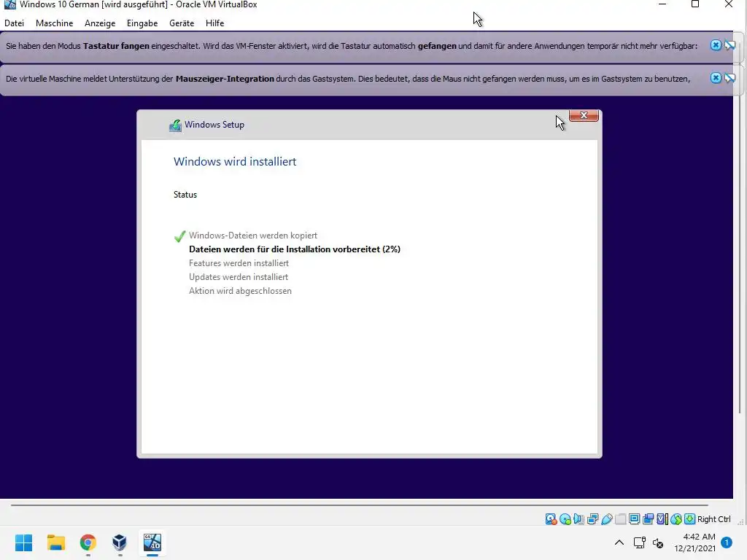Click the VirtualBox title bar app icon

coord(9,4)
